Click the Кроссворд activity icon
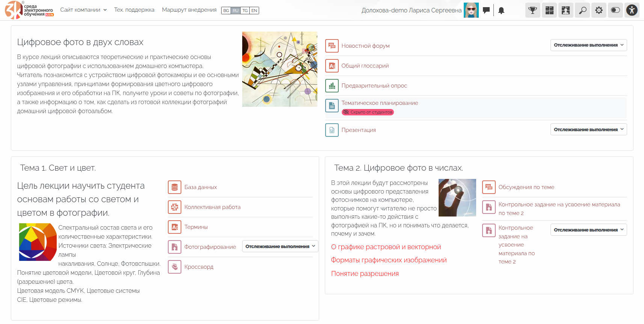 175,267
